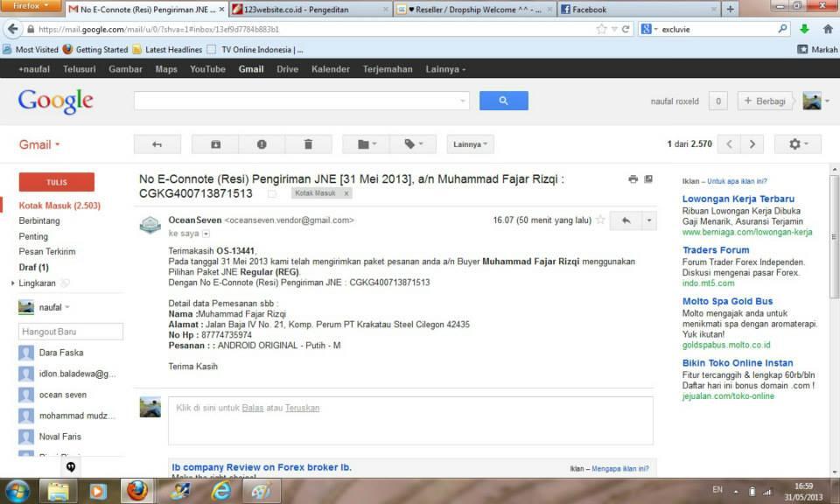
Task: Click the blue Google search button
Action: click(x=504, y=101)
